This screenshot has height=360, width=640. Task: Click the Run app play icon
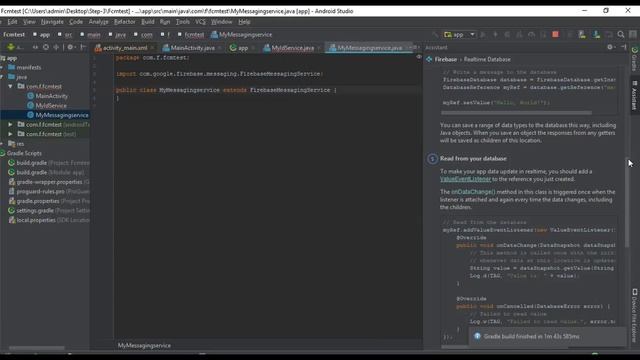(x=483, y=35)
